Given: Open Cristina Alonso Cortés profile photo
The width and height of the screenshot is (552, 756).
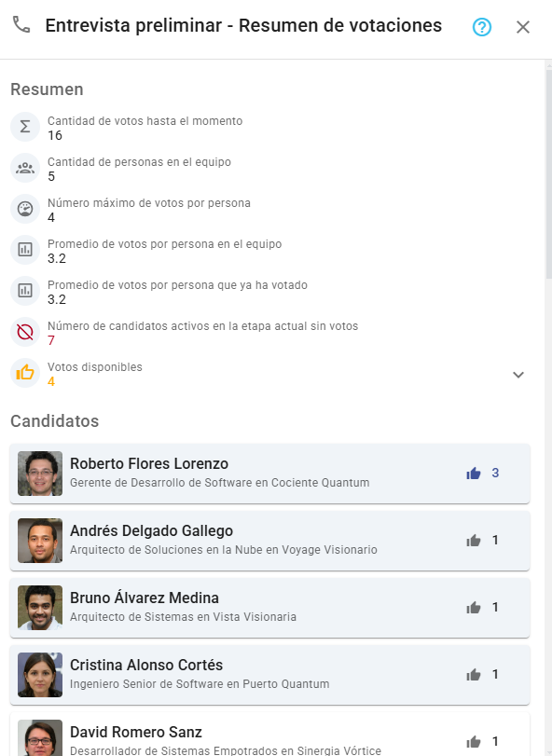Looking at the screenshot, I should point(40,674).
